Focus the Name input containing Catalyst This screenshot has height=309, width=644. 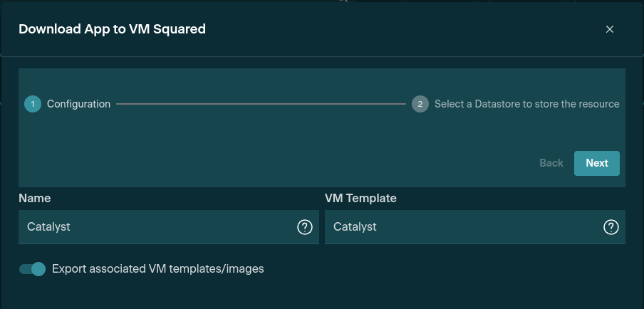pyautogui.click(x=157, y=227)
